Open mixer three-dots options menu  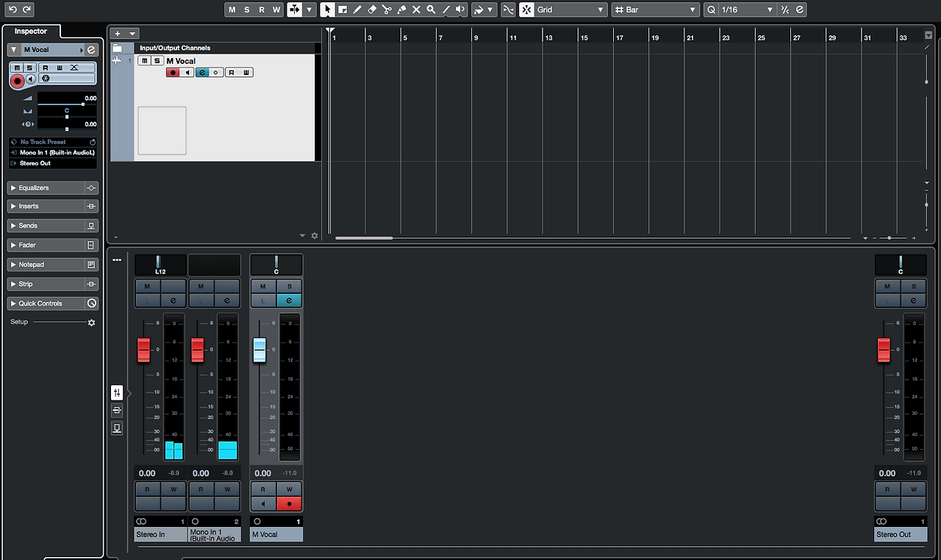[116, 260]
